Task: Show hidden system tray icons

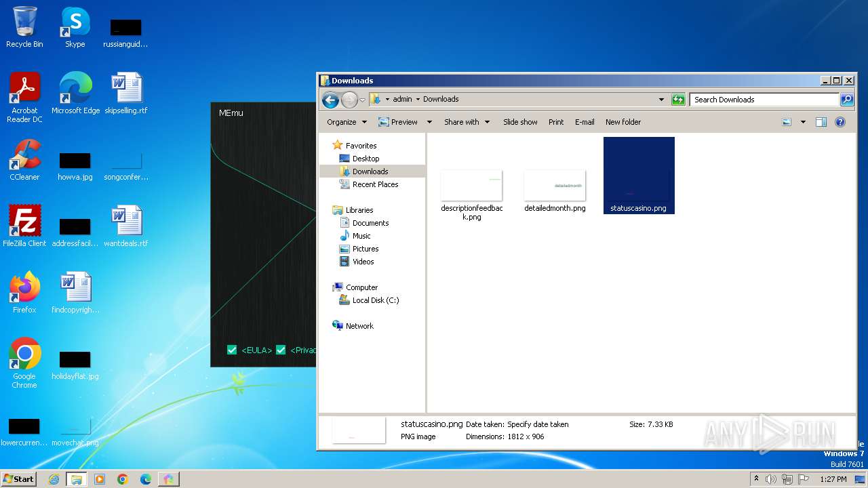Action: click(x=756, y=479)
